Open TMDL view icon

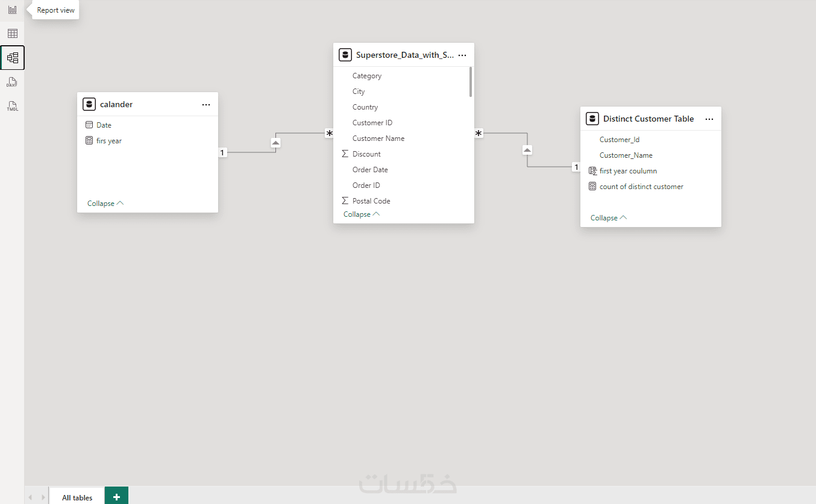click(x=12, y=106)
